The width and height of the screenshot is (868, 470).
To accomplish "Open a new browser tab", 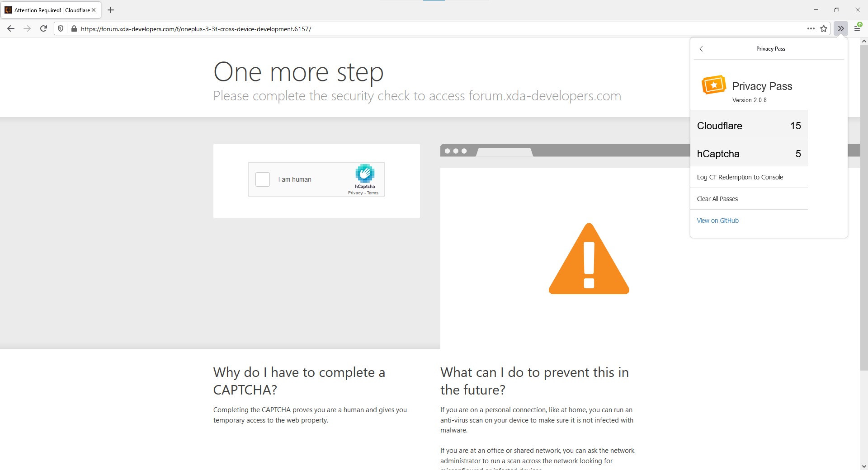I will coord(110,10).
